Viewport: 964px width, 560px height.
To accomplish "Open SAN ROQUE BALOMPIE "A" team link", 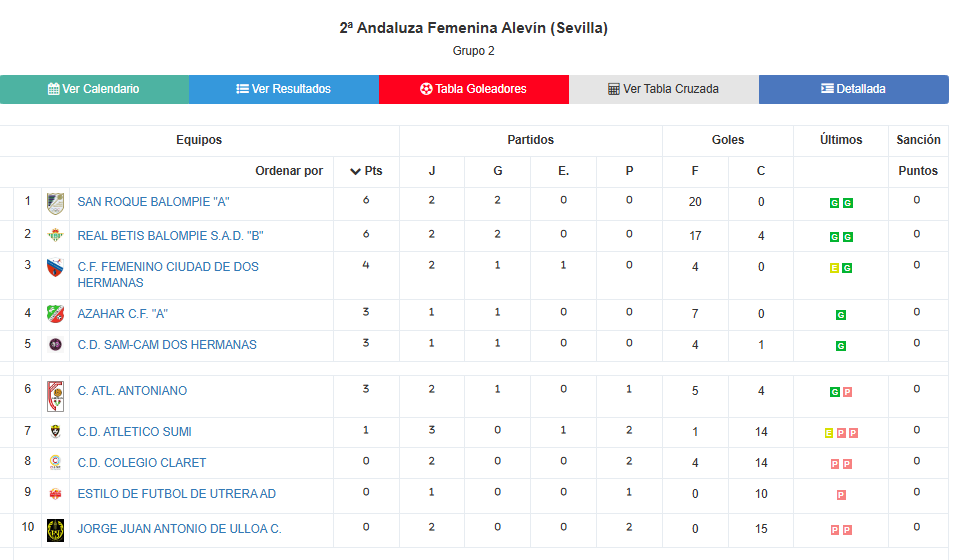I will click(x=153, y=202).
